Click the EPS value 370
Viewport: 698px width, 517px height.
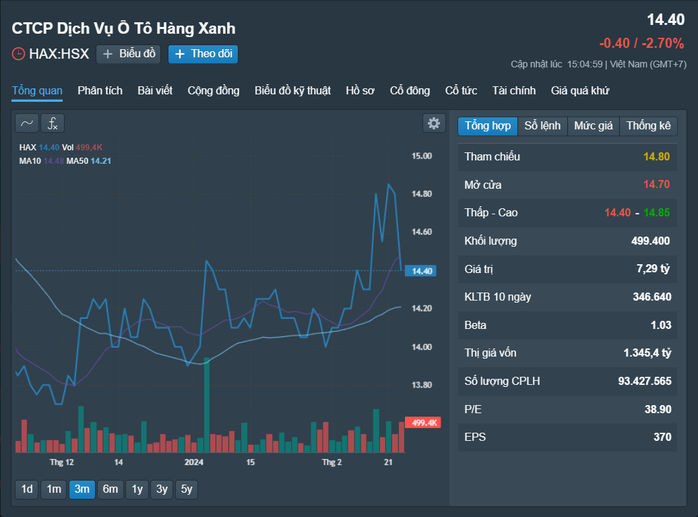[662, 437]
